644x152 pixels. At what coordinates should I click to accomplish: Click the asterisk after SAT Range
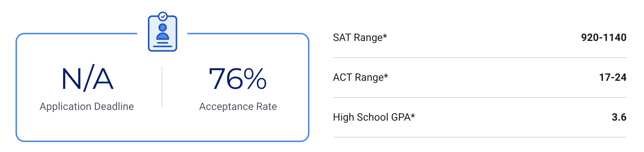[x=385, y=36]
